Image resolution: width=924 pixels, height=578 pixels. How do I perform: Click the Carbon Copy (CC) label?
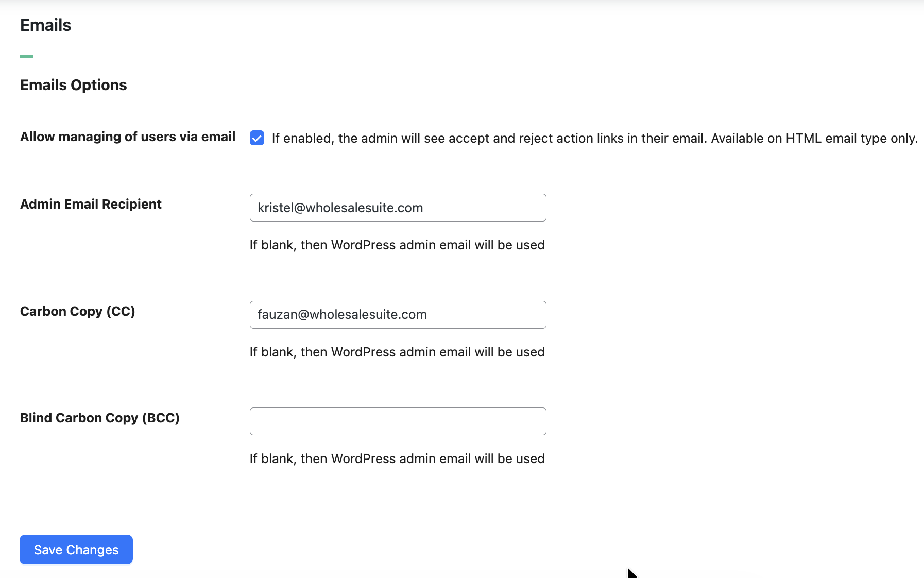(x=78, y=311)
